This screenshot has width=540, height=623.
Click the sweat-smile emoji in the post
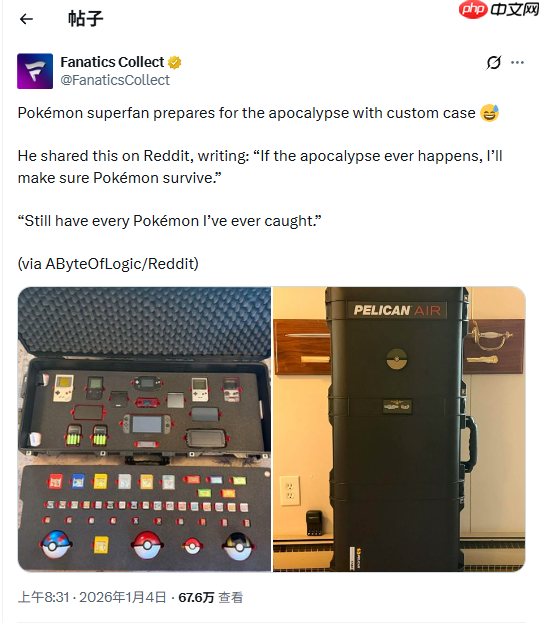tap(489, 113)
